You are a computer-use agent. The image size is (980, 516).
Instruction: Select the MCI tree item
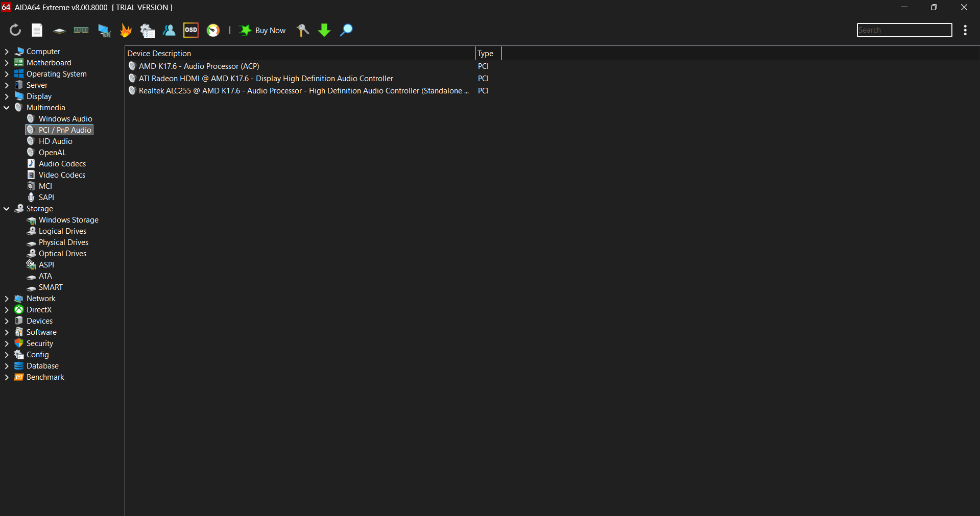click(45, 186)
